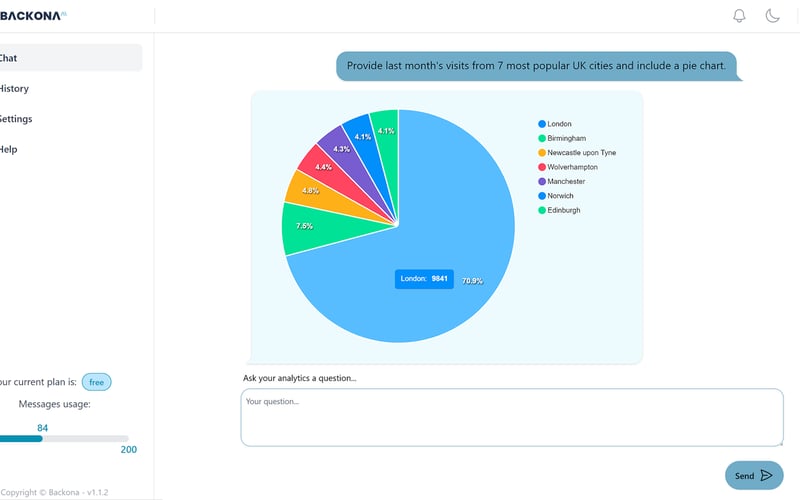Click the '200' message limit value
This screenshot has height=500, width=800.
tap(129, 449)
